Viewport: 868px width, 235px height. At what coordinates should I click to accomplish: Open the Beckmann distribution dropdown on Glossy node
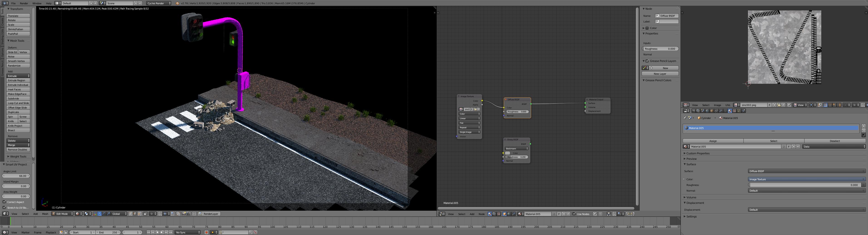point(517,149)
